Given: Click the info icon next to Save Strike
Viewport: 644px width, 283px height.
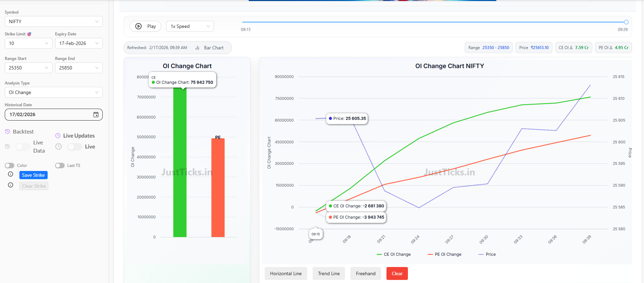Looking at the screenshot, I should (11, 174).
